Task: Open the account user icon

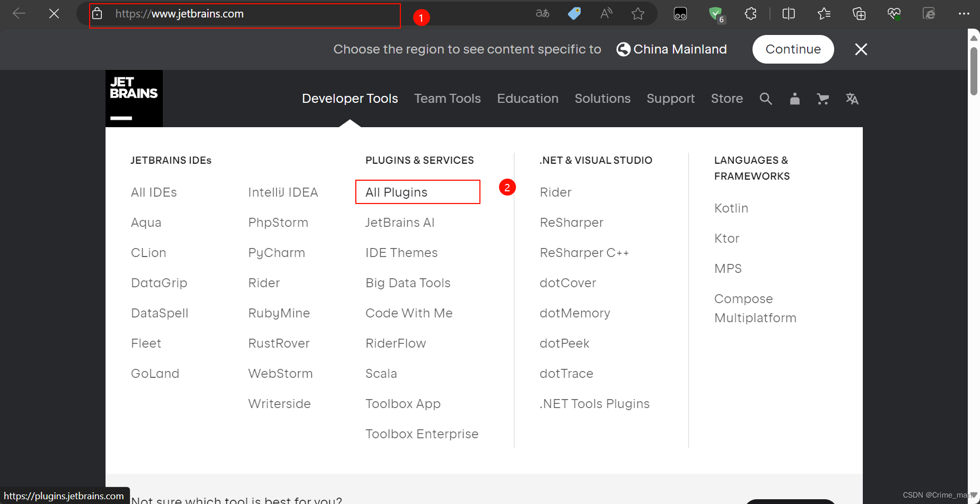Action: [x=794, y=99]
